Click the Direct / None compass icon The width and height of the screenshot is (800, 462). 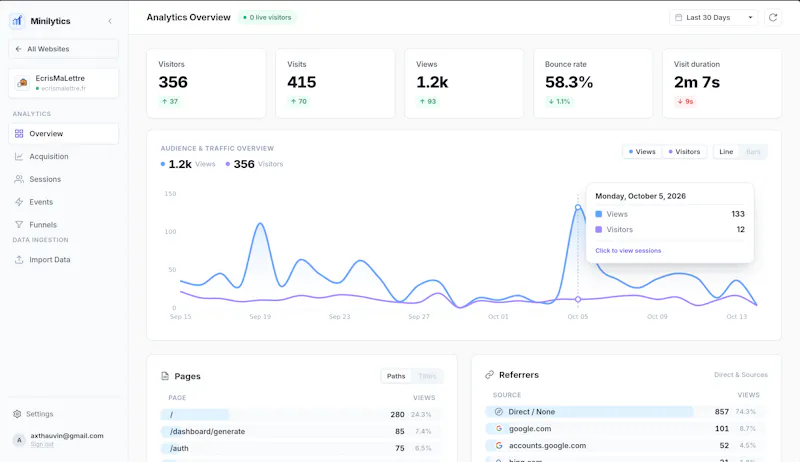coord(498,412)
